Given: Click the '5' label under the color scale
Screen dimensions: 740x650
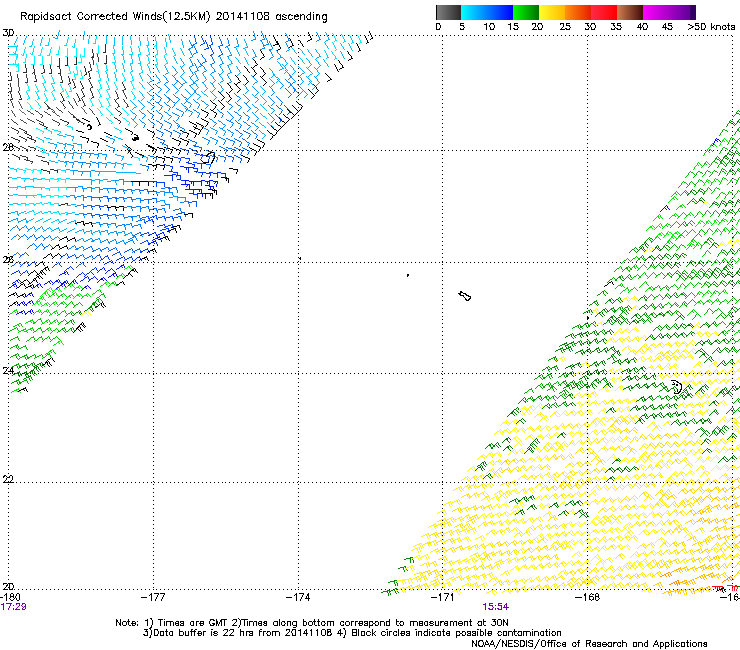Looking at the screenshot, I should [x=462, y=26].
